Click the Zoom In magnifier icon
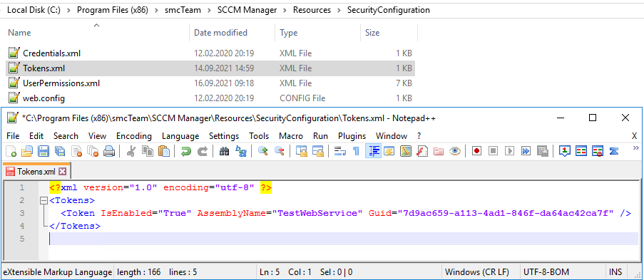The height and width of the screenshot is (280, 644). click(x=263, y=151)
